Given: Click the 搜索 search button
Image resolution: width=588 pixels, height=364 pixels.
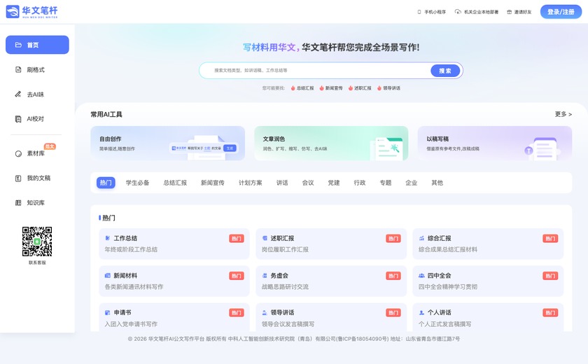Looking at the screenshot, I should [445, 71].
